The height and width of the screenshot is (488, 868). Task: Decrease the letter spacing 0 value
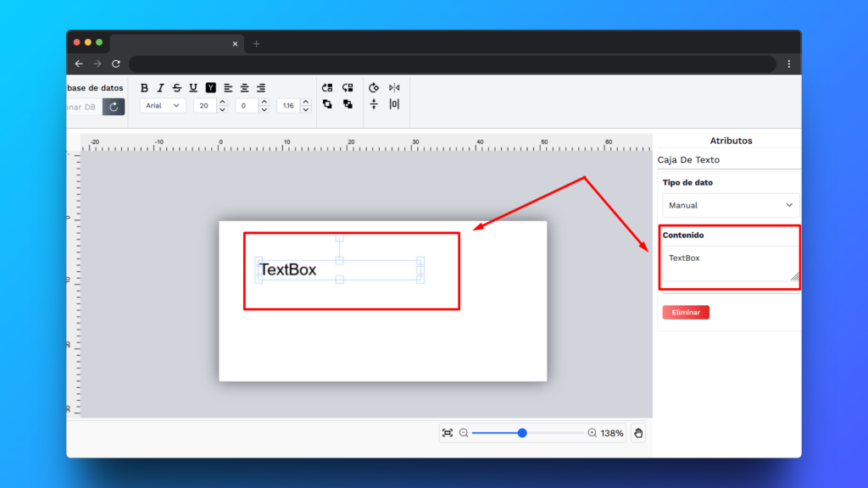(x=264, y=109)
